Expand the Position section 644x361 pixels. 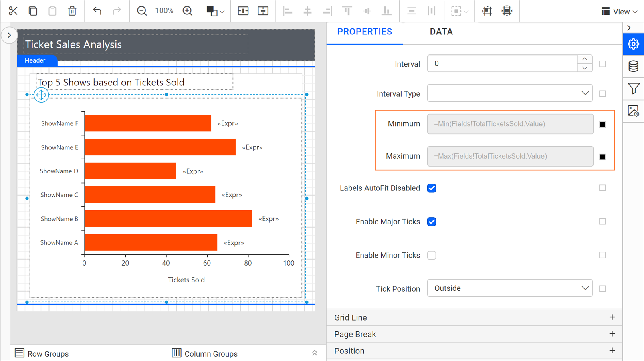pyautogui.click(x=474, y=351)
